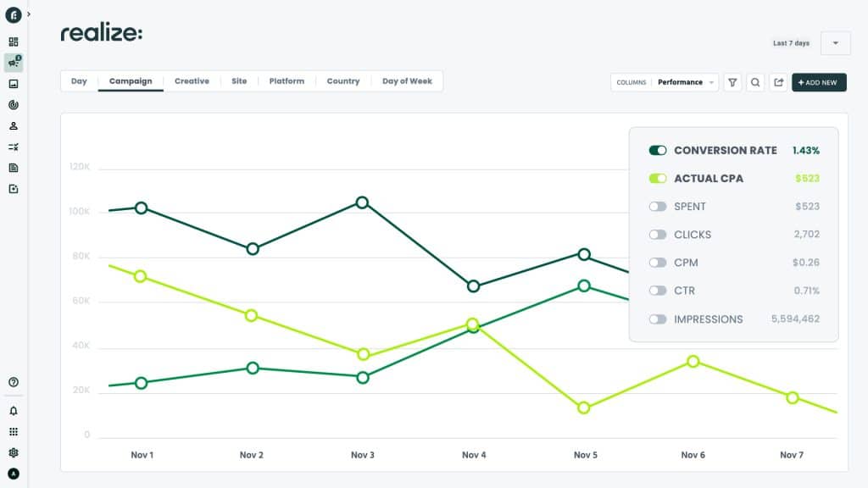Open the filter icon in the toolbar
868x488 pixels.
pos(732,82)
